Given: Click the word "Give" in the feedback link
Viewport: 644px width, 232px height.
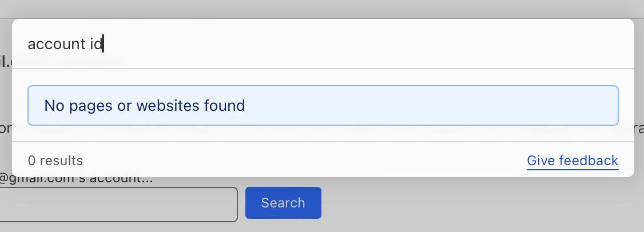Looking at the screenshot, I should [540, 161].
